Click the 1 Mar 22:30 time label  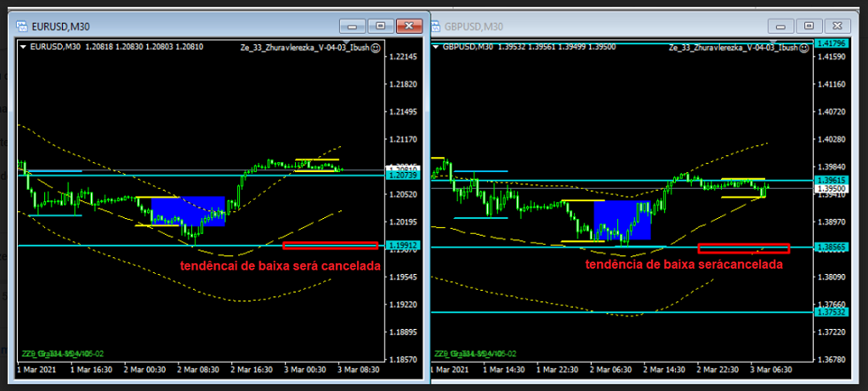click(558, 370)
